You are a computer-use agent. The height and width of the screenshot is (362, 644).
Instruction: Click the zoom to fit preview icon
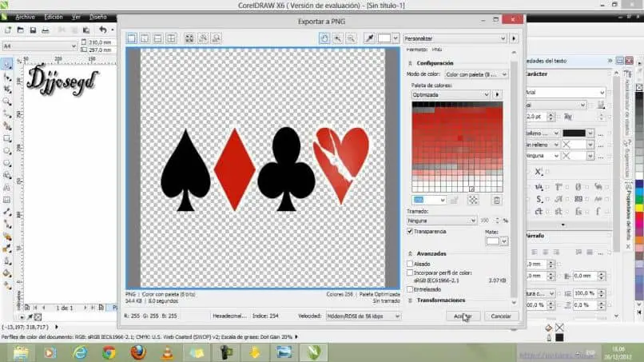pos(189,38)
